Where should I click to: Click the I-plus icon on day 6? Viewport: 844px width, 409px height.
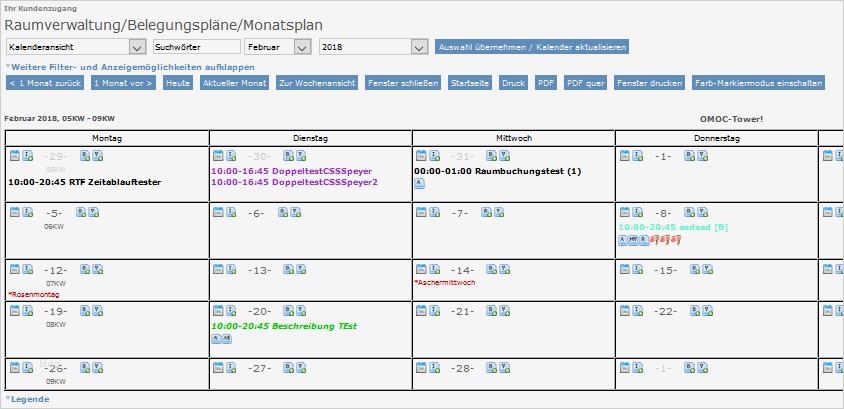[230, 212]
